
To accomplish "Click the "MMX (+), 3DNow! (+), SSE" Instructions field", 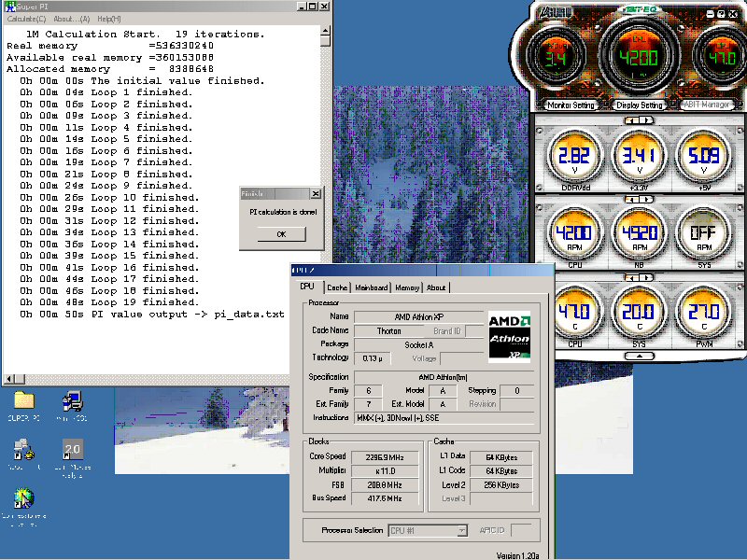I will point(444,418).
